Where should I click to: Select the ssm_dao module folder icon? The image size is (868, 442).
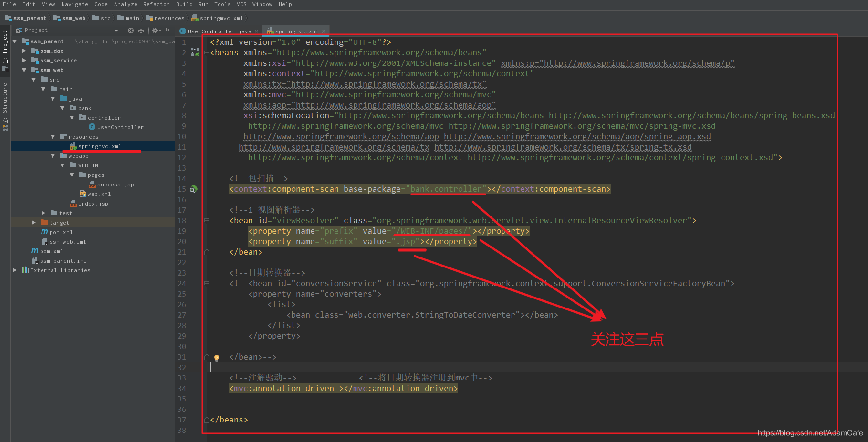click(35, 51)
